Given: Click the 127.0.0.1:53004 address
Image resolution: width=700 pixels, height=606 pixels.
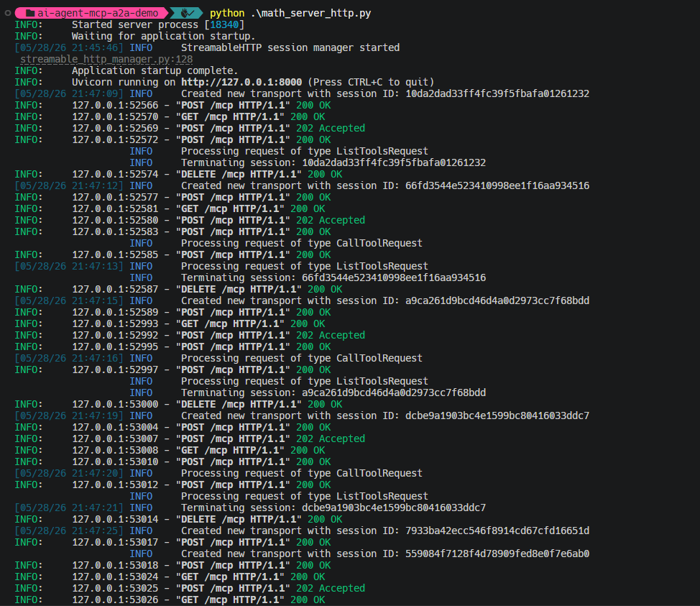Looking at the screenshot, I should click(x=115, y=428).
